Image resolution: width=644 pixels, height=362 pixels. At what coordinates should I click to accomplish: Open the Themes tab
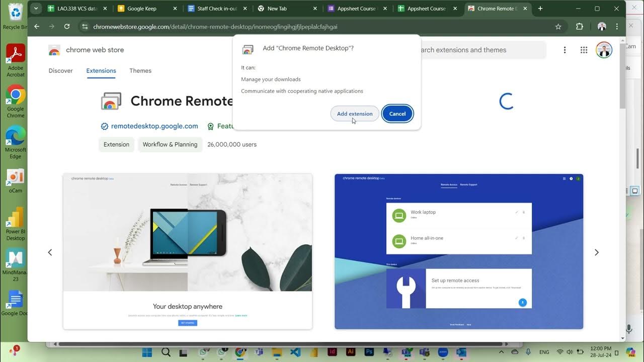click(140, 71)
